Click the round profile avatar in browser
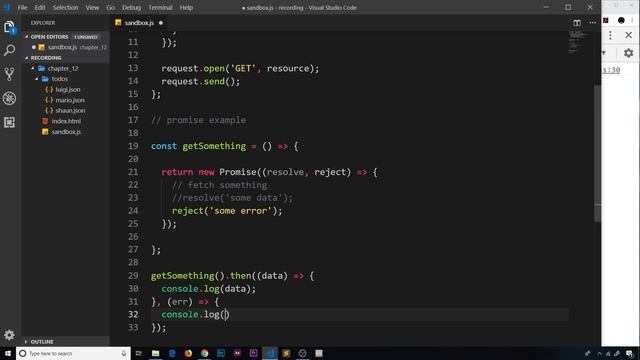The height and width of the screenshot is (360, 640). tap(621, 20)
